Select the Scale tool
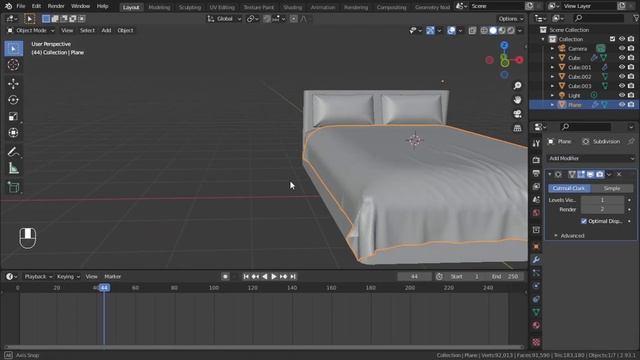 point(13,116)
